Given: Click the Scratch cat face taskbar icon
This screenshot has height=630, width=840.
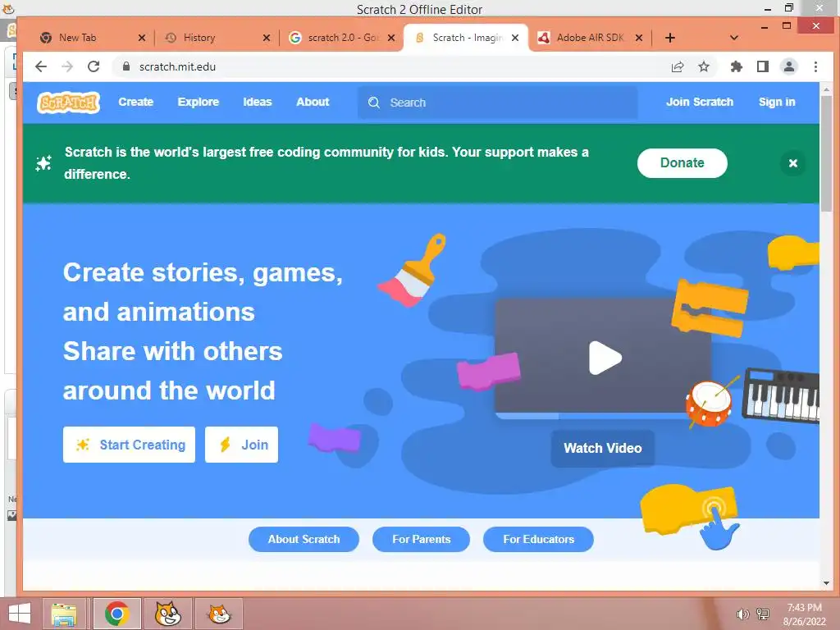Looking at the screenshot, I should 167,614.
